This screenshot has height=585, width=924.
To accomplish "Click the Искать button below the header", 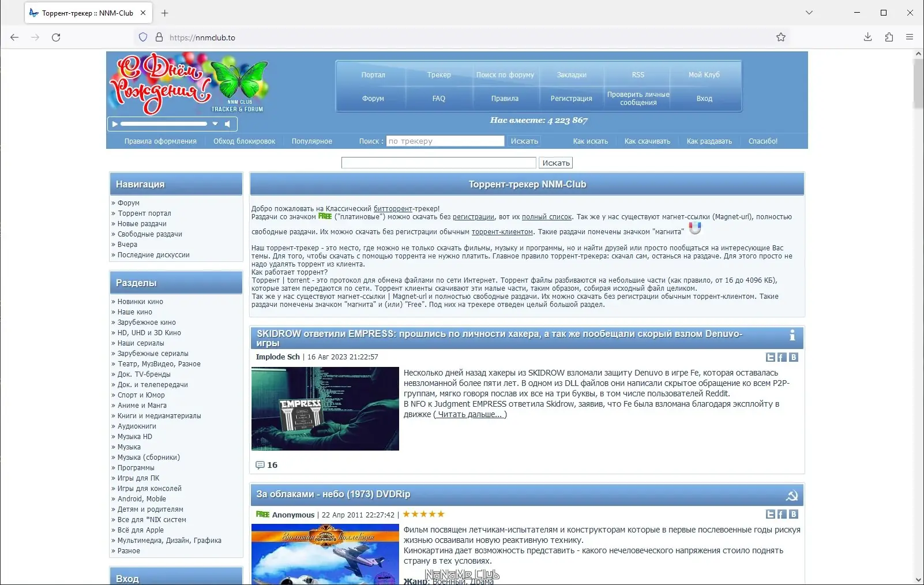I will coord(556,163).
